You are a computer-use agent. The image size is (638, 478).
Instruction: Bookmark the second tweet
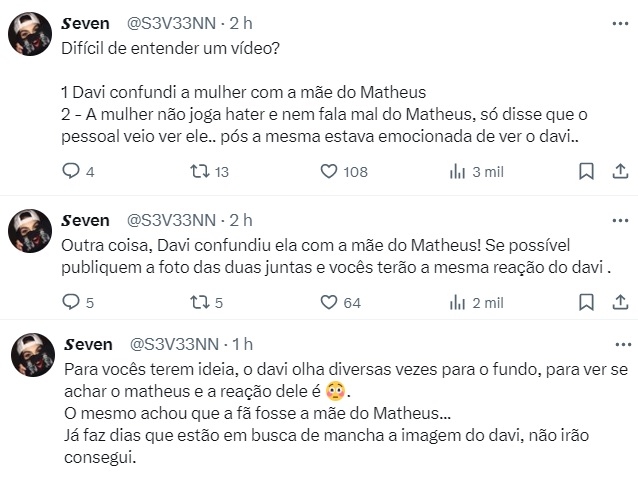tap(587, 302)
